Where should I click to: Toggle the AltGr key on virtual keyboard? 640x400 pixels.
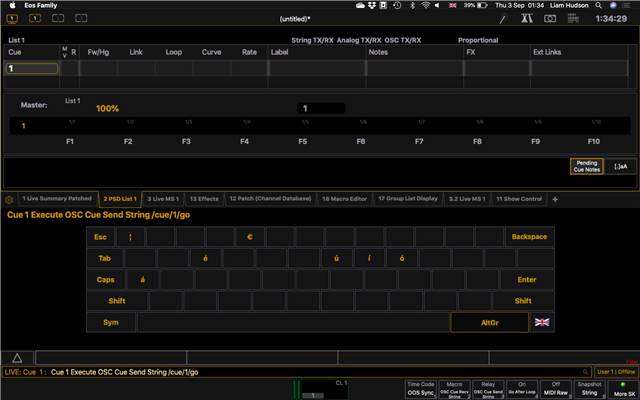click(489, 322)
